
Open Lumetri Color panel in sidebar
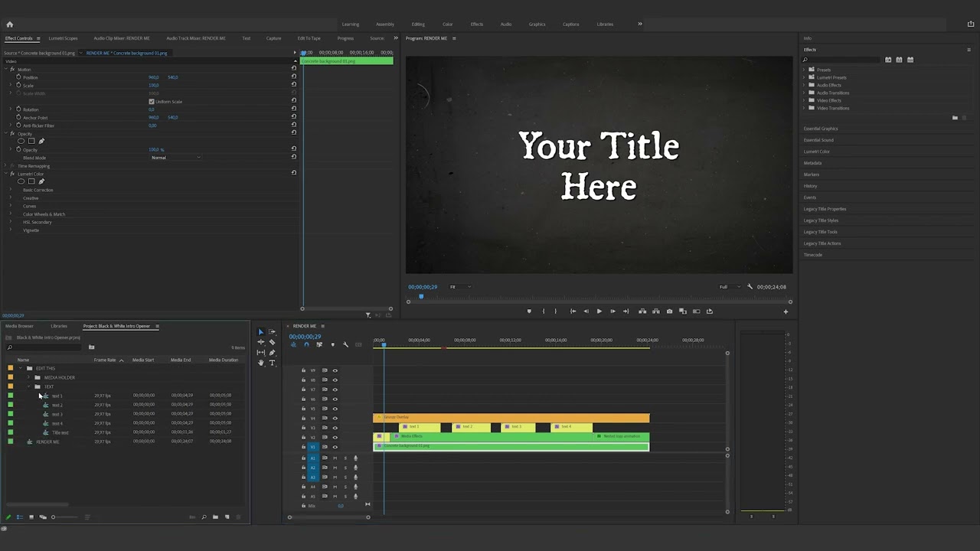coord(817,152)
